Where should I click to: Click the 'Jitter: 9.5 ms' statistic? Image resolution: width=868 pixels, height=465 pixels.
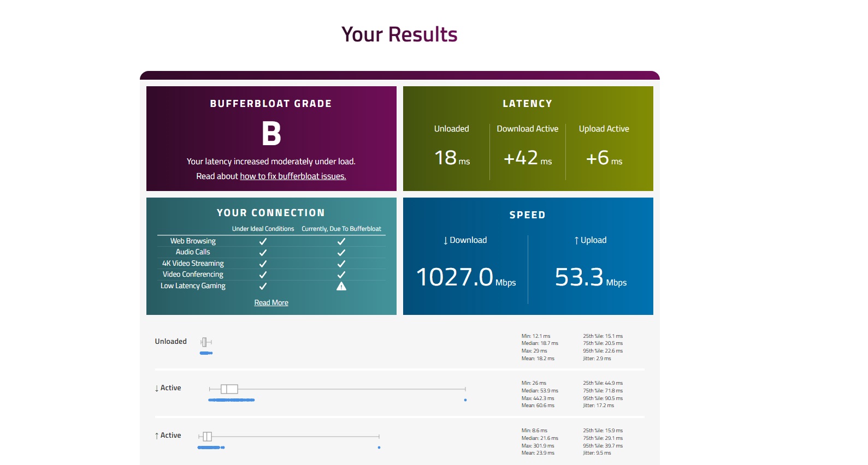point(597,453)
